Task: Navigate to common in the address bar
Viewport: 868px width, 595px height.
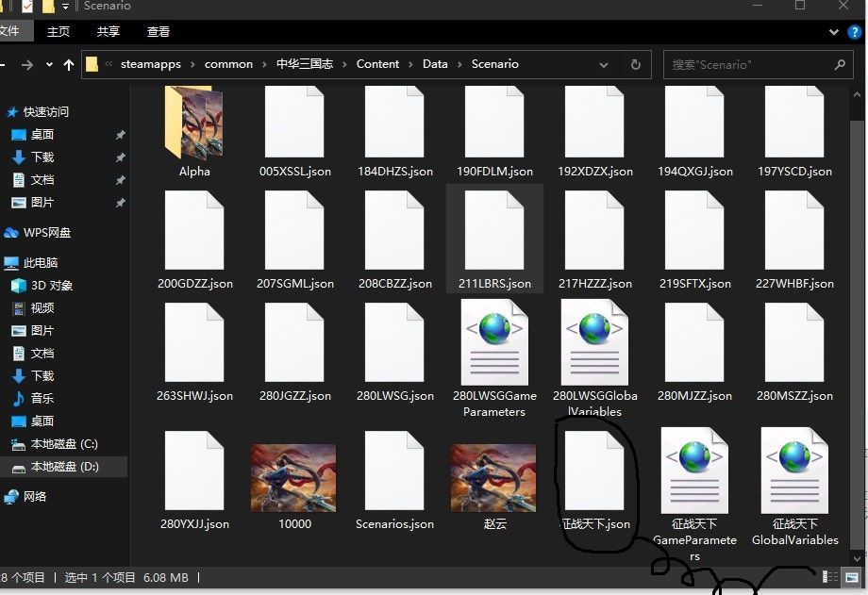Action: 228,64
